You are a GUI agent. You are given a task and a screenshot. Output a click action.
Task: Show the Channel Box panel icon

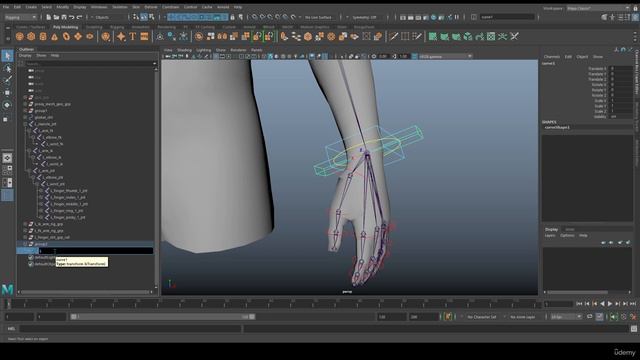tap(636, 17)
